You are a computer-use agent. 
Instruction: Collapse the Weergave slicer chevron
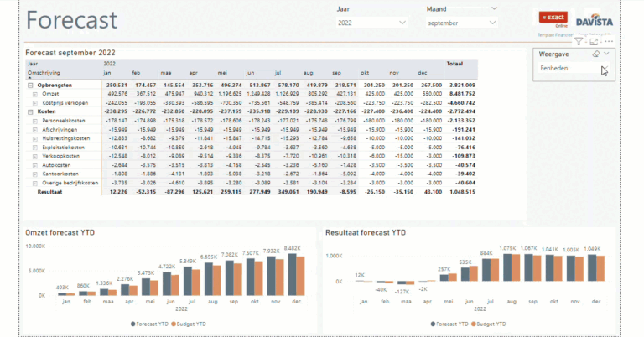tap(606, 54)
